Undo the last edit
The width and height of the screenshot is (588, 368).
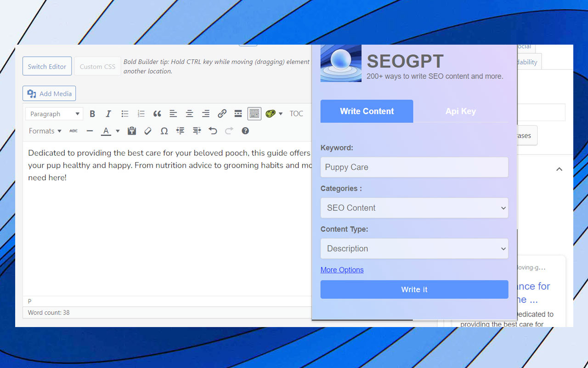pos(213,131)
